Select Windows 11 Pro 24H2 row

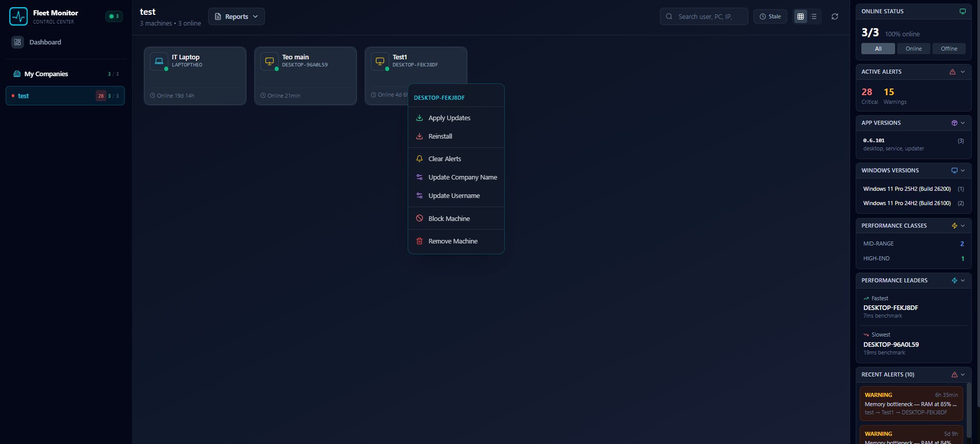914,203
